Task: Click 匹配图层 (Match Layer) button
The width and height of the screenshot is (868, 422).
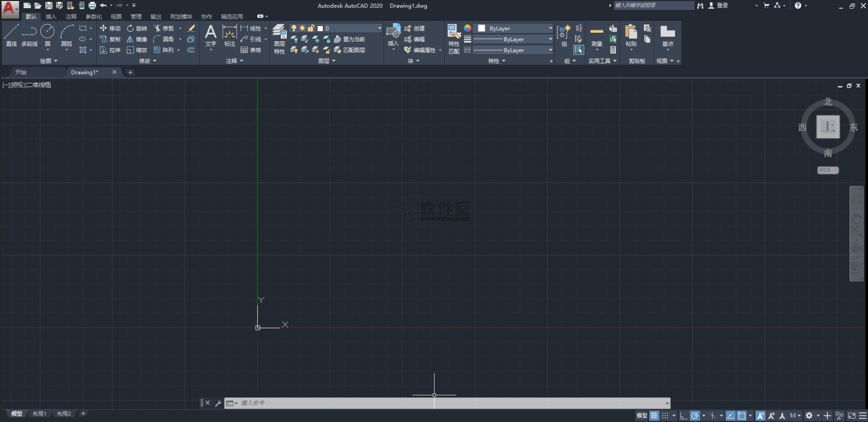Action: click(349, 50)
